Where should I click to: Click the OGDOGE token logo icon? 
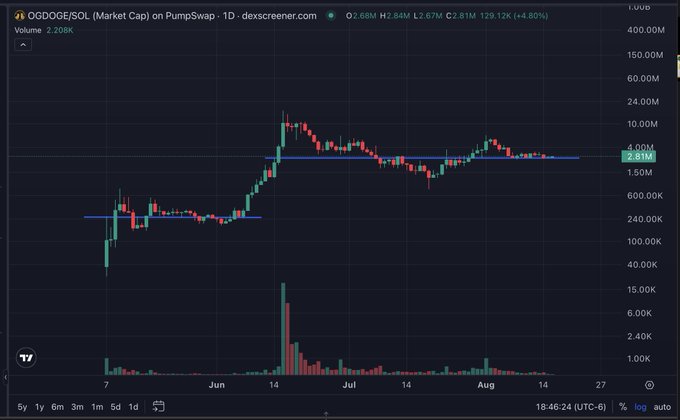(x=20, y=16)
